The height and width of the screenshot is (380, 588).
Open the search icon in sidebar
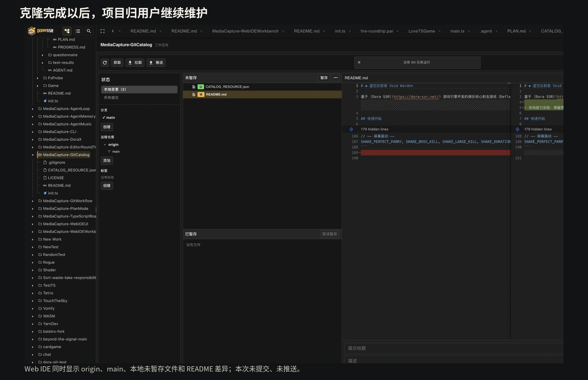coord(89,31)
